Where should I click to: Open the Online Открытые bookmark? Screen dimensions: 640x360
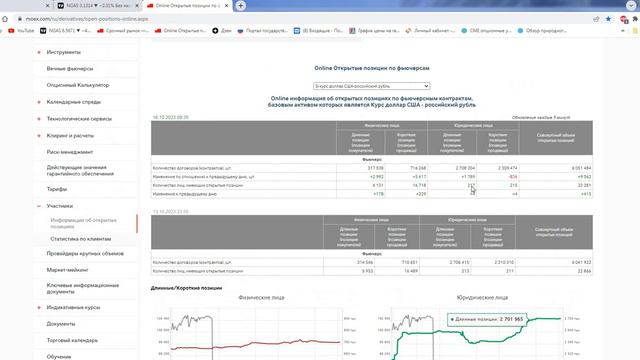pyautogui.click(x=180, y=31)
